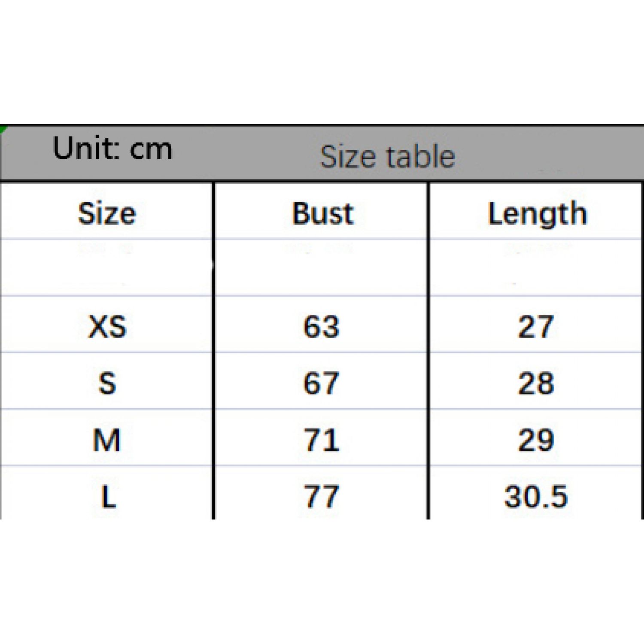Click bust measurement 77
The width and height of the screenshot is (644, 644).
click(322, 497)
